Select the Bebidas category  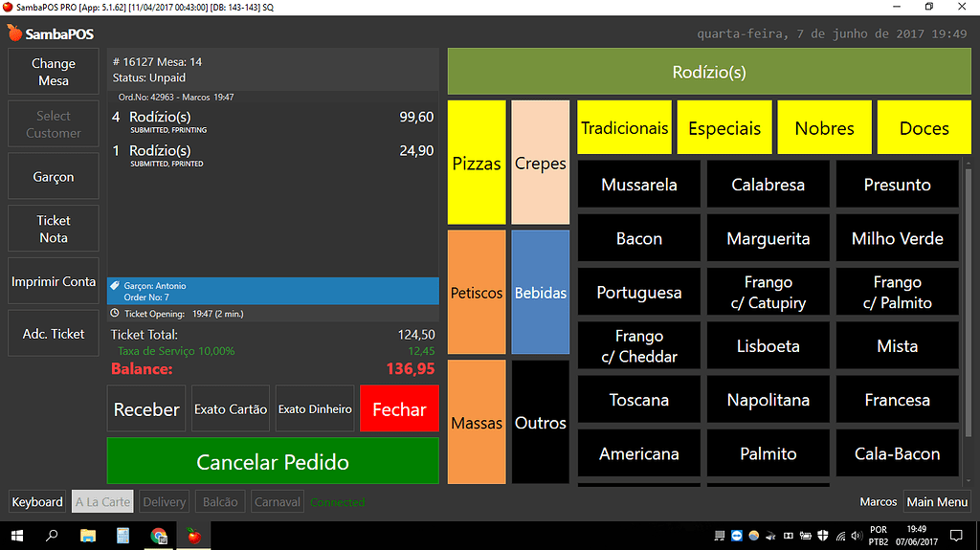tap(541, 293)
